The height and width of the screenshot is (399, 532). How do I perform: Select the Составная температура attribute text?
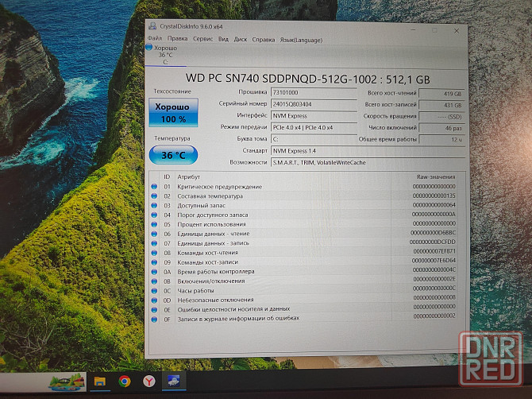pos(210,196)
